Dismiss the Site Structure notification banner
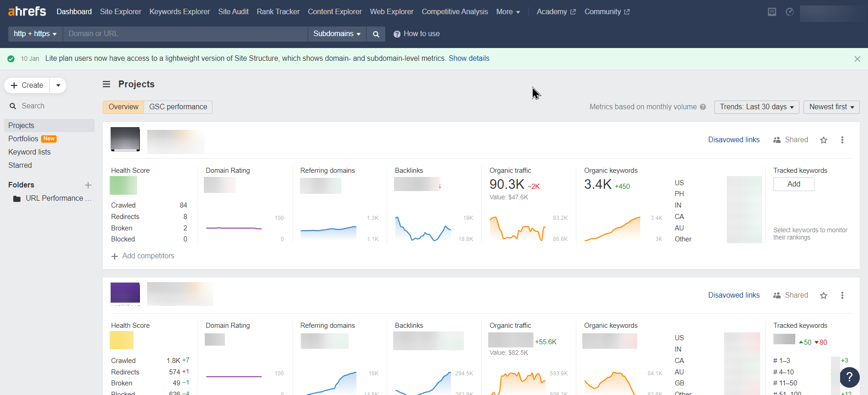 (857, 59)
